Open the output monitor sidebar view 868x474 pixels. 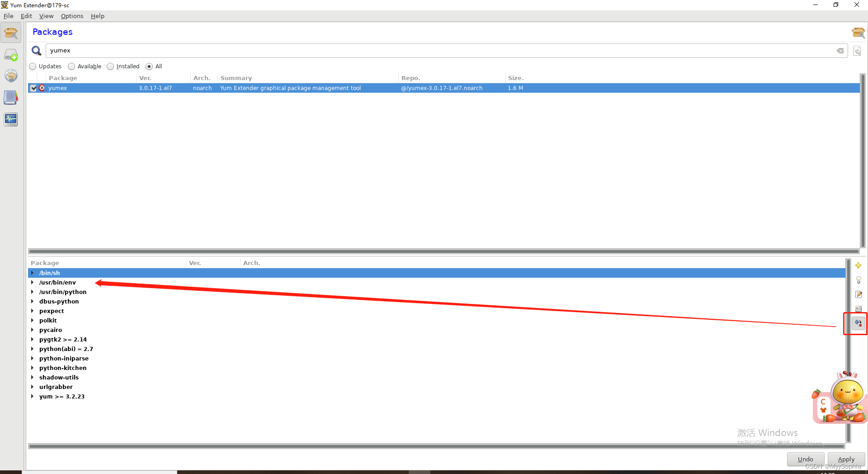click(11, 119)
